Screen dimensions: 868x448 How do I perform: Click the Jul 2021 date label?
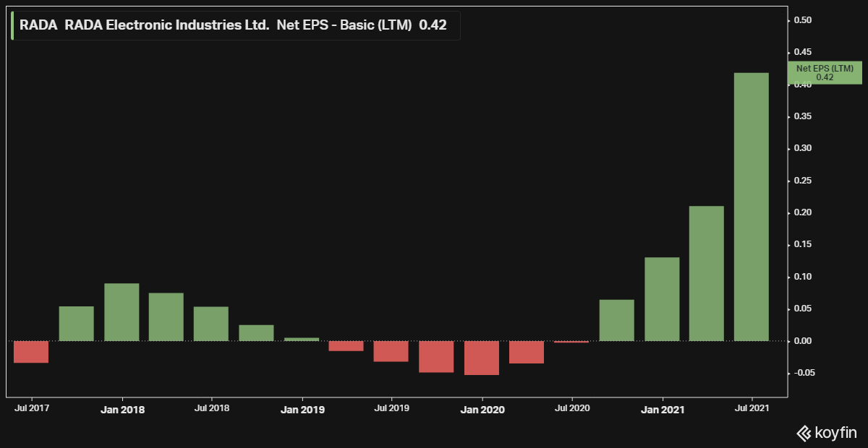[x=752, y=408]
